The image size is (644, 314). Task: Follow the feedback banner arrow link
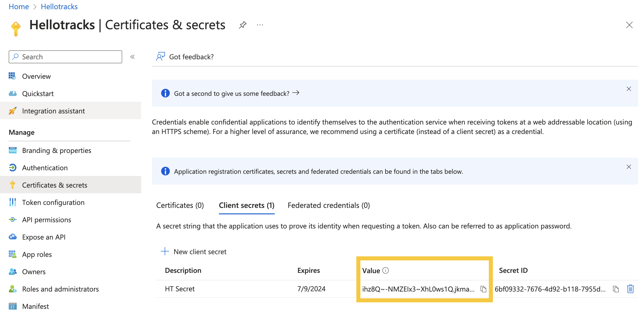click(x=296, y=93)
